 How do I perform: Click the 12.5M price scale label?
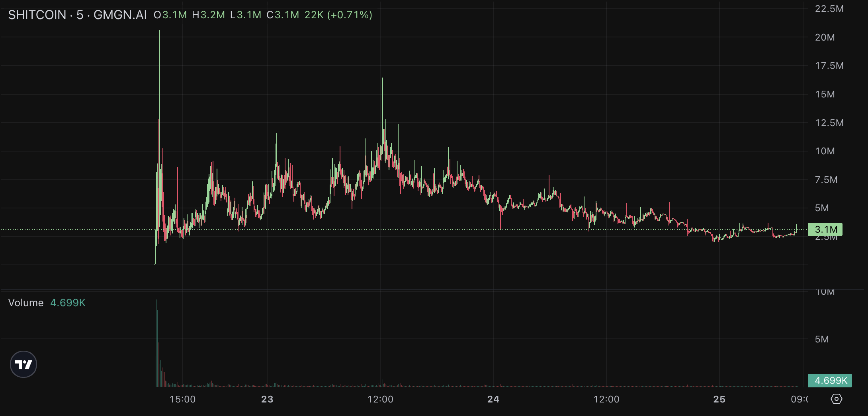(829, 123)
